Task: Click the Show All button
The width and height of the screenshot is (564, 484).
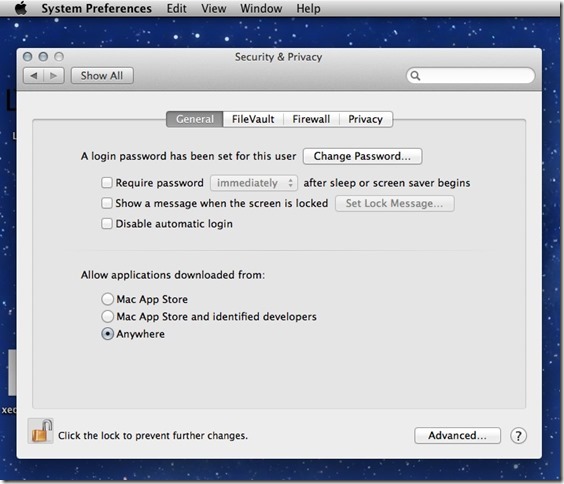Action: tap(102, 76)
